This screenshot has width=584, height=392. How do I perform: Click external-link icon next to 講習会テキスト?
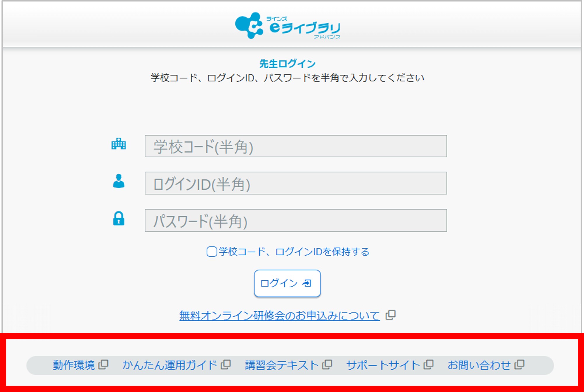pos(327,365)
